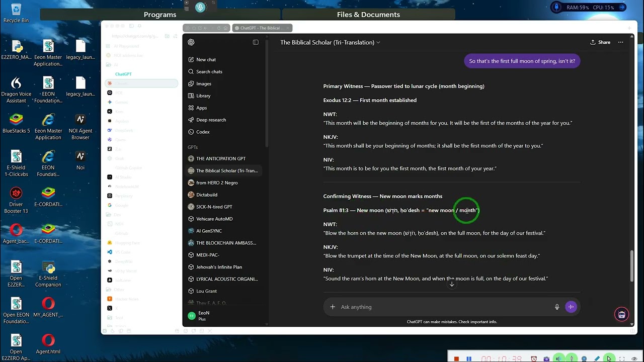Open the Apps section
Screen dimensions: 644x362
[x=223, y=108]
